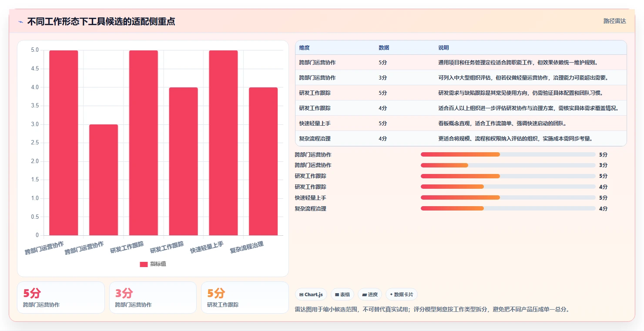
Task: Click the progress bar showing 3分
Action: click(x=508, y=165)
